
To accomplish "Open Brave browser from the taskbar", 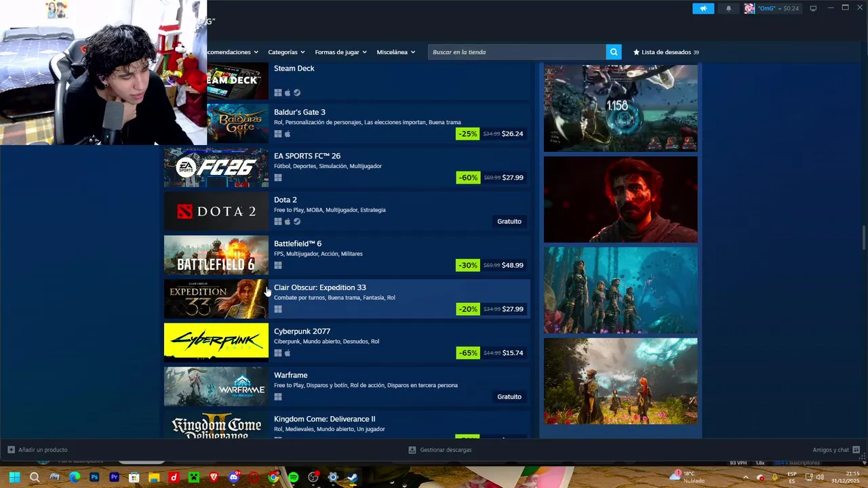I will (x=214, y=477).
